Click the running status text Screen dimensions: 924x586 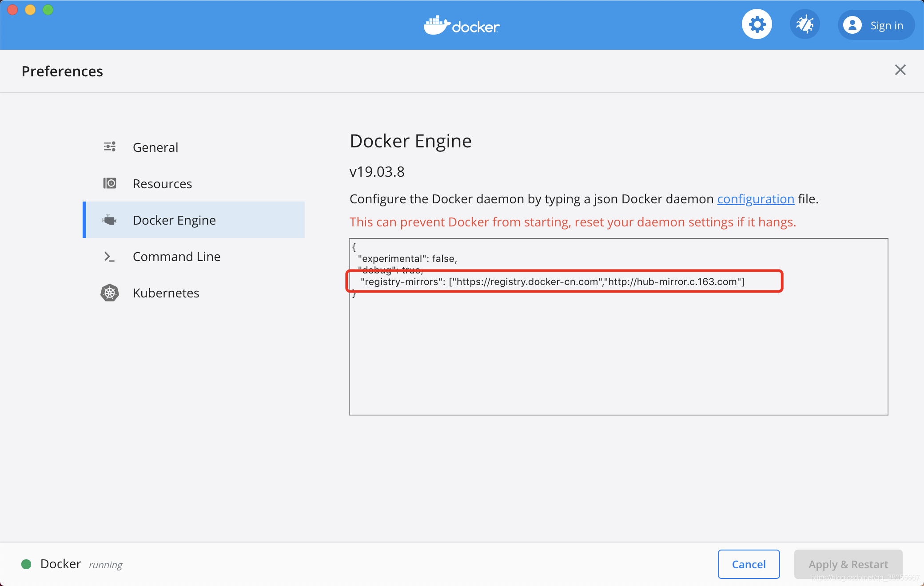(106, 565)
